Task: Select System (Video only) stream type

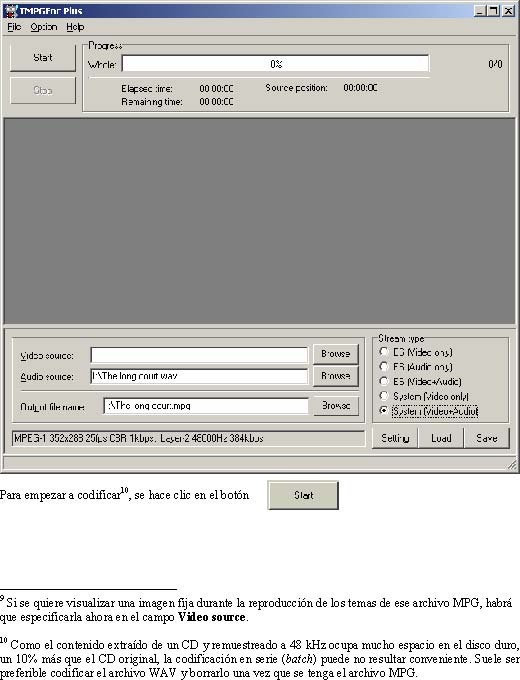Action: coord(424,396)
